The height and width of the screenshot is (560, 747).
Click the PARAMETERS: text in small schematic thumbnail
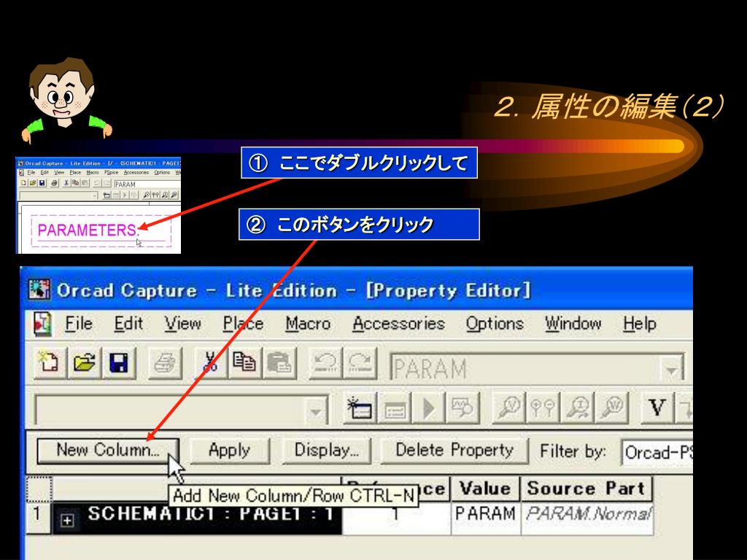point(88,230)
